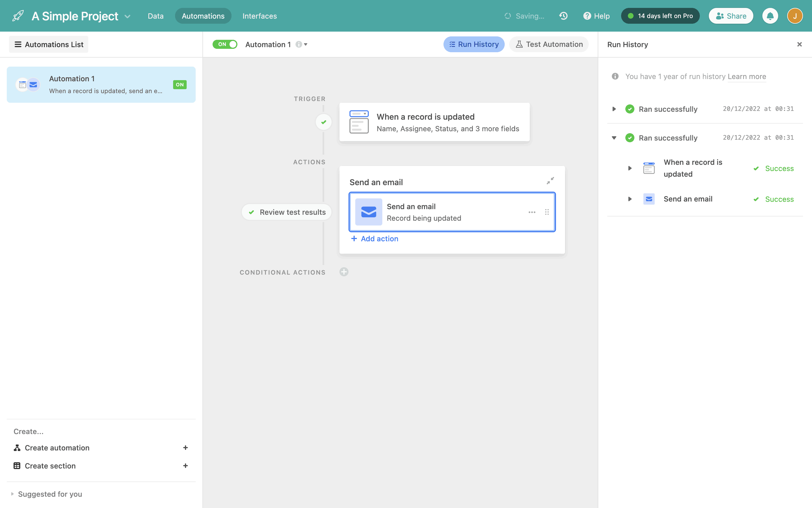
Task: Click Test Automation button
Action: pyautogui.click(x=549, y=44)
